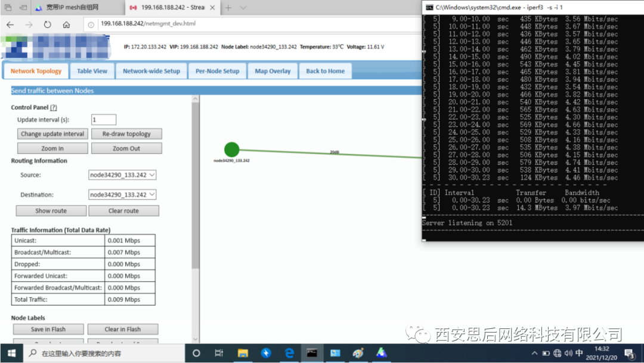This screenshot has width=644, height=363.
Task: Open the Destination node dropdown
Action: [x=122, y=195]
